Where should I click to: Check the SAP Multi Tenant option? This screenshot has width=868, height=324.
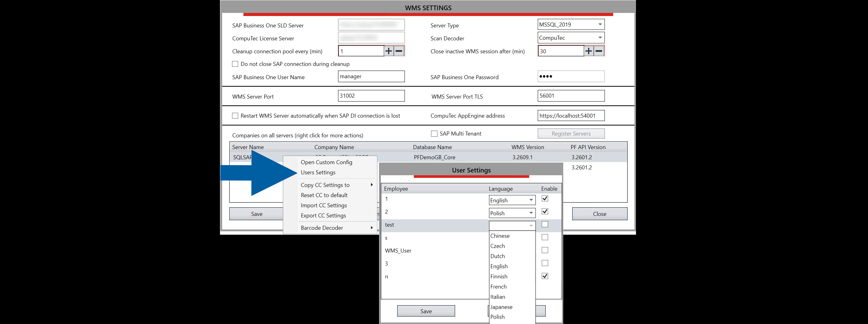[x=434, y=134]
